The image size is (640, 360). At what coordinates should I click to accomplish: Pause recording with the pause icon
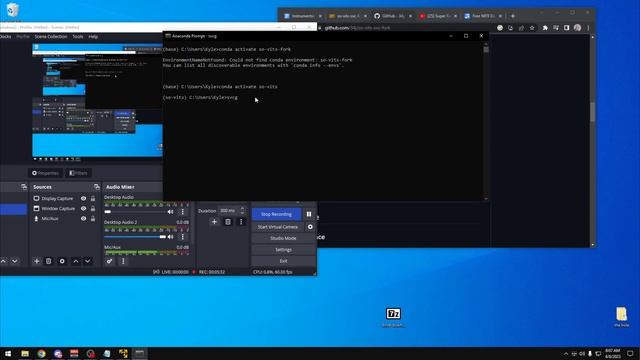click(309, 214)
